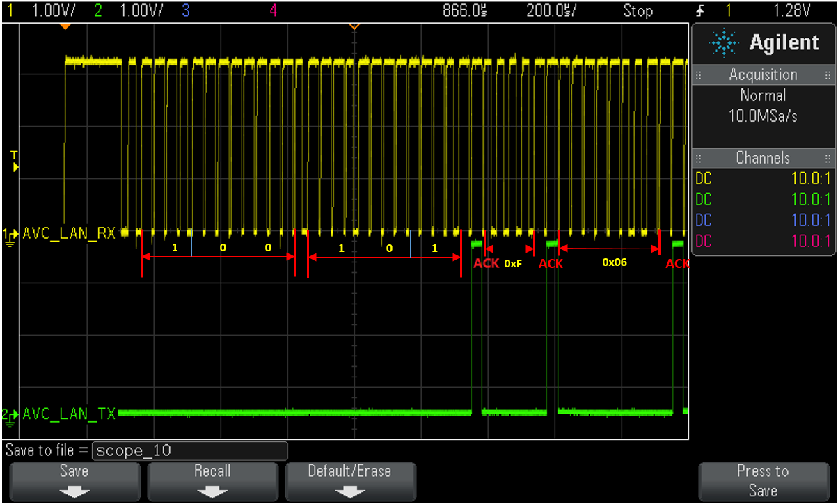Open the Default/Erase softkey menu
The image size is (838, 504).
point(350,481)
